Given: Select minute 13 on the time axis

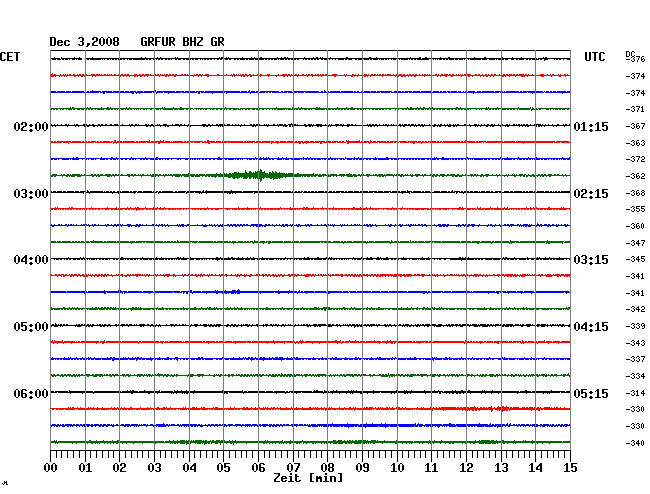Looking at the screenshot, I should pos(501,468).
